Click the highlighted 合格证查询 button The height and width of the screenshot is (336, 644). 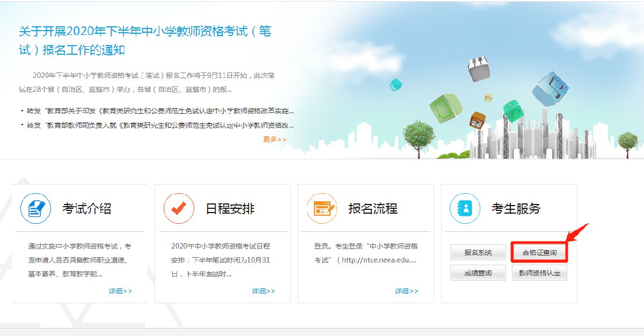point(539,252)
